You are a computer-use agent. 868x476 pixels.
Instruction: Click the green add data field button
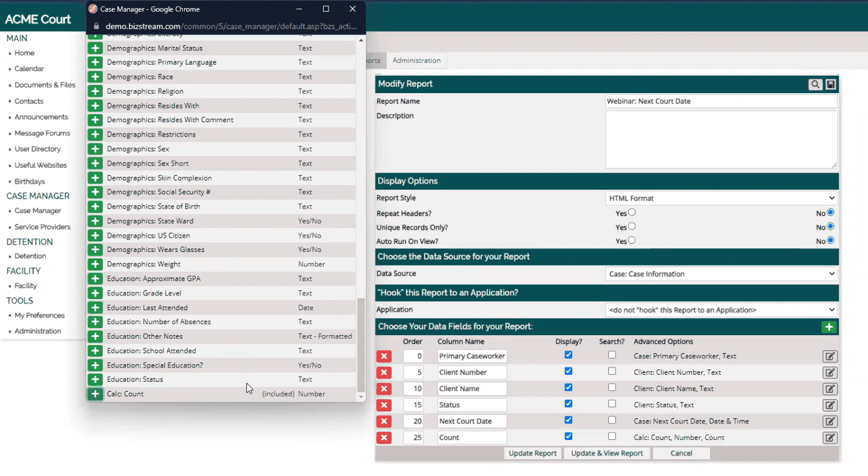[829, 327]
